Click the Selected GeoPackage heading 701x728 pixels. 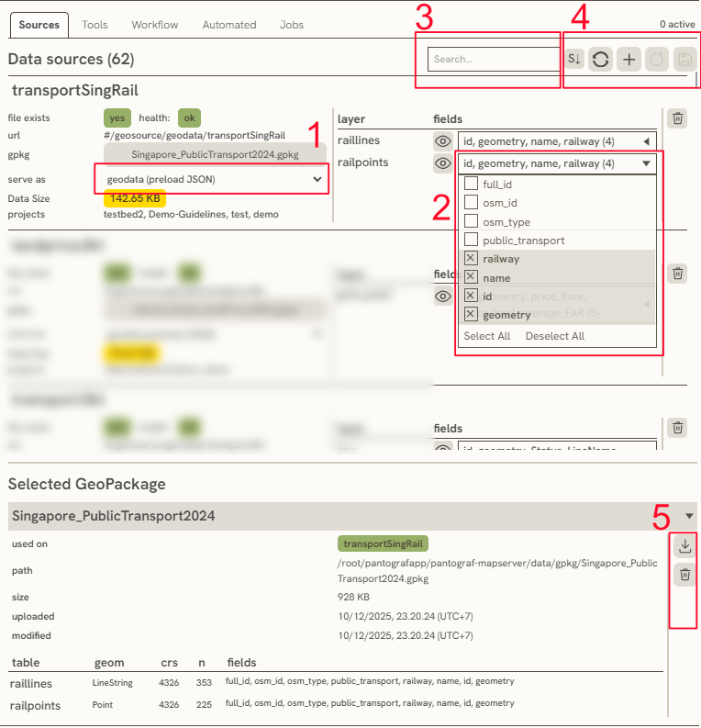[x=87, y=484]
